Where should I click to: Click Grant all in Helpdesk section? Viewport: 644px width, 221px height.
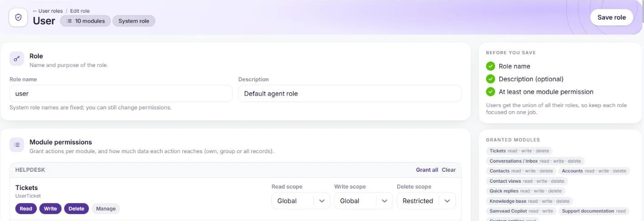427,170
